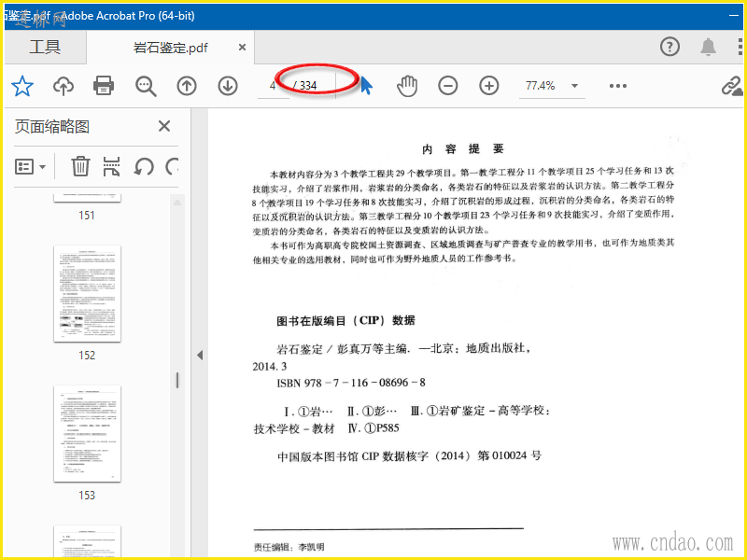Choose the selection arrow tool
The image size is (747, 560).
click(x=366, y=86)
